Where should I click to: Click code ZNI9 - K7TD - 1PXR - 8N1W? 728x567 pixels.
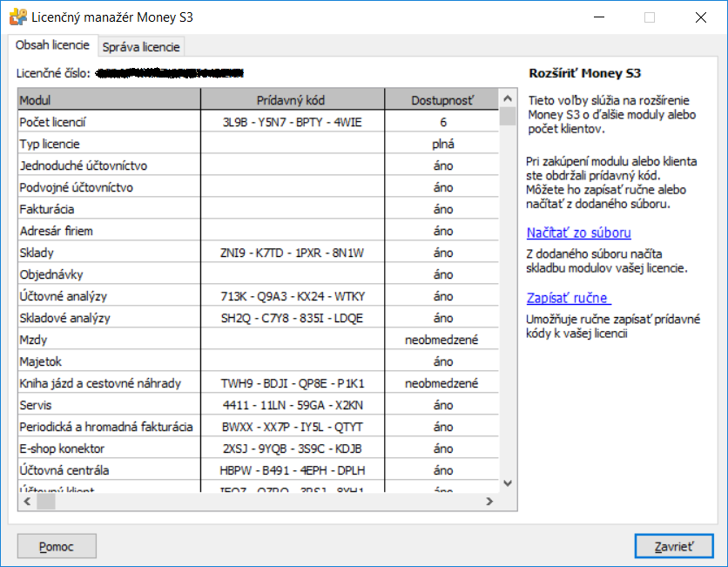point(292,253)
